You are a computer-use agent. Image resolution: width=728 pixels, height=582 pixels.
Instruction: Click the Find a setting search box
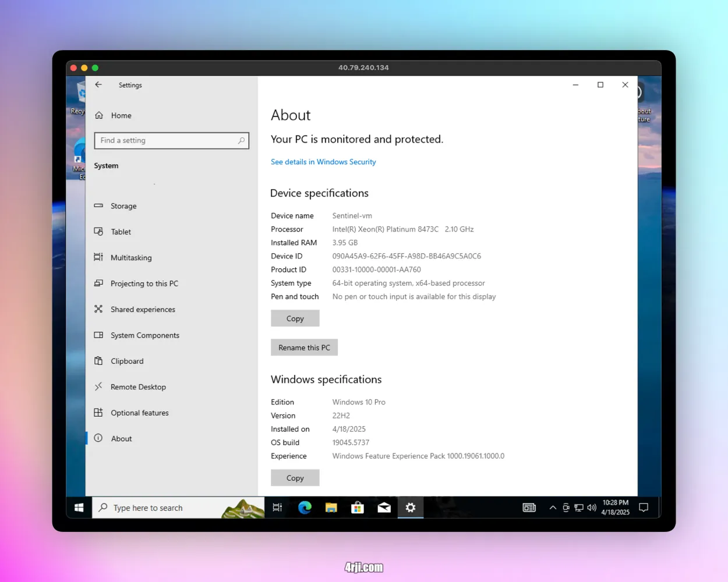[x=171, y=140]
